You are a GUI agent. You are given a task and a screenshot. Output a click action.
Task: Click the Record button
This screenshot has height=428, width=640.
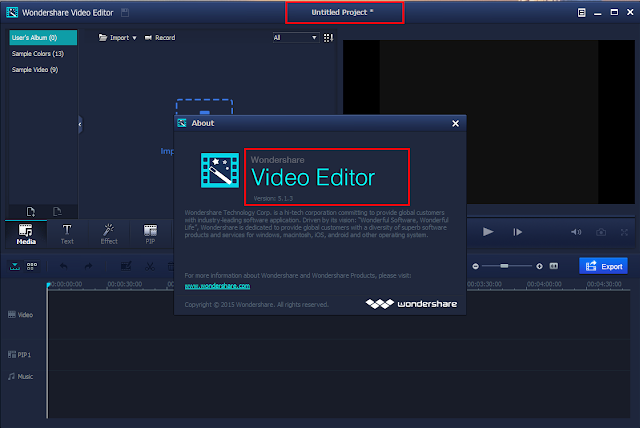pyautogui.click(x=160, y=38)
